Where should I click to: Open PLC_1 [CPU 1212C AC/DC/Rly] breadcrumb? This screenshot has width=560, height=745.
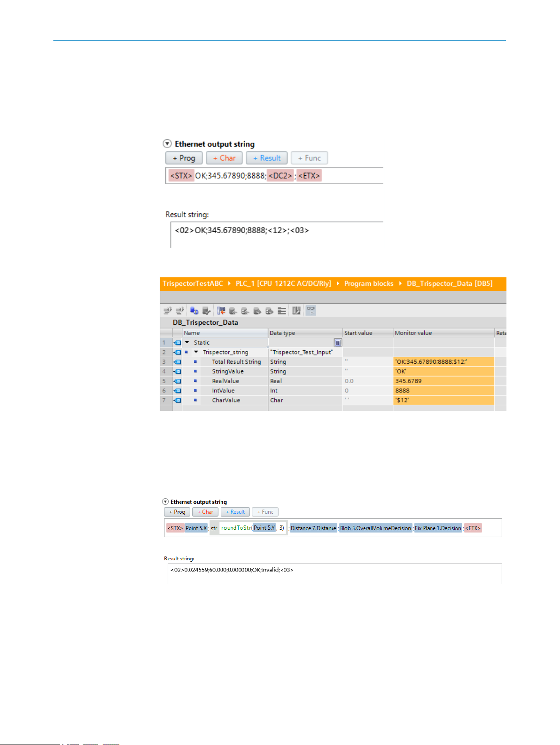click(283, 283)
